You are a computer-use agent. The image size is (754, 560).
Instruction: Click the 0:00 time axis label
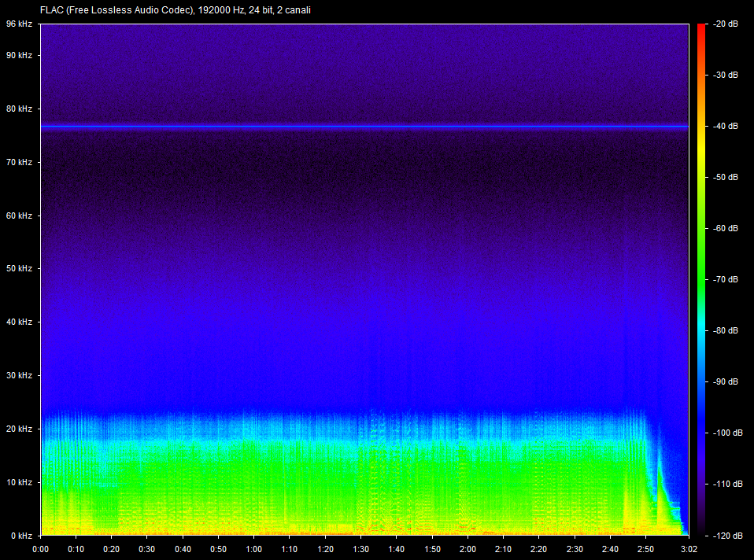(40, 549)
